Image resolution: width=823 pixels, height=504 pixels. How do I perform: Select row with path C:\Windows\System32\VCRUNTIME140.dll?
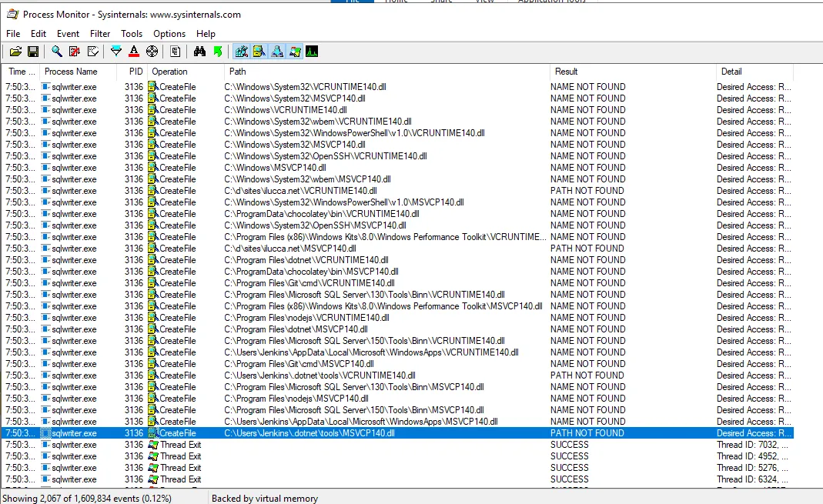coord(305,86)
